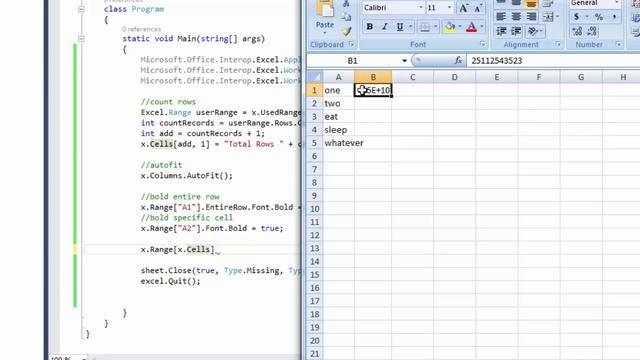The width and height of the screenshot is (640, 360).
Task: Click the comment '//count rows' in code
Action: 168,102
